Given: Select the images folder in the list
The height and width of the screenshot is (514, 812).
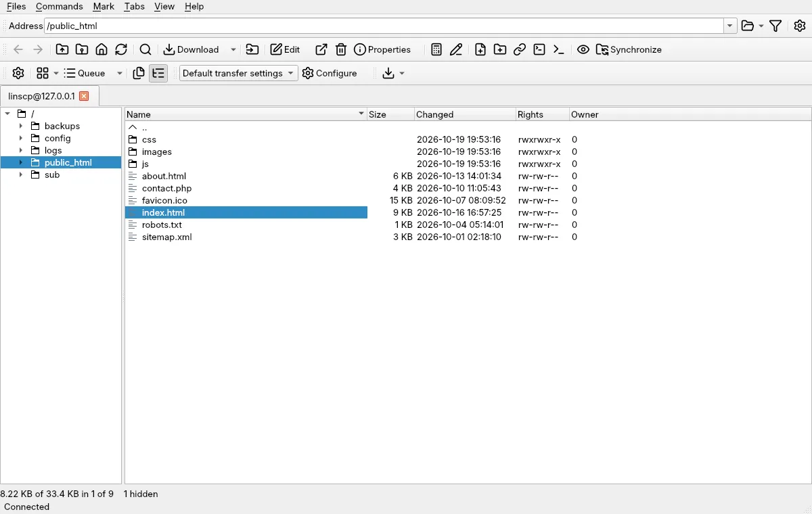Looking at the screenshot, I should click(x=156, y=151).
